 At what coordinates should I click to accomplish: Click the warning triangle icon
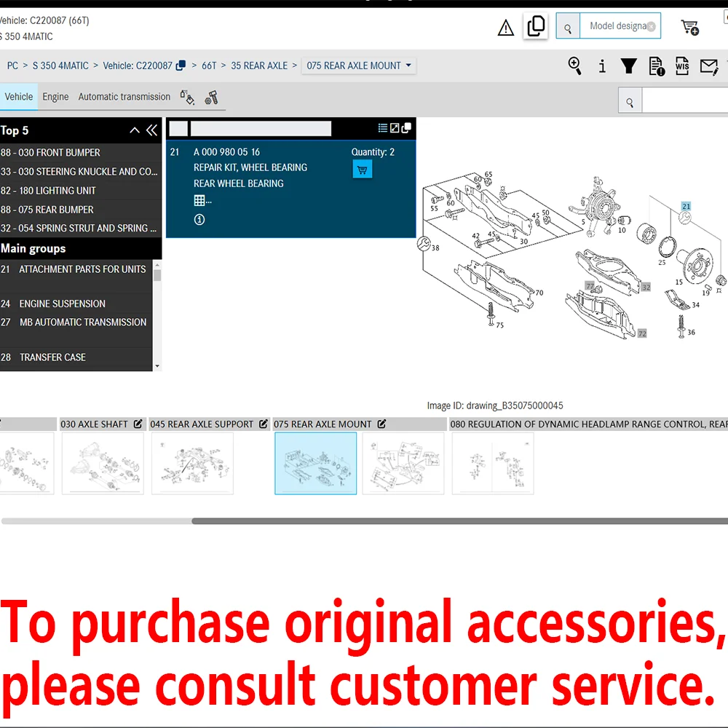click(506, 28)
